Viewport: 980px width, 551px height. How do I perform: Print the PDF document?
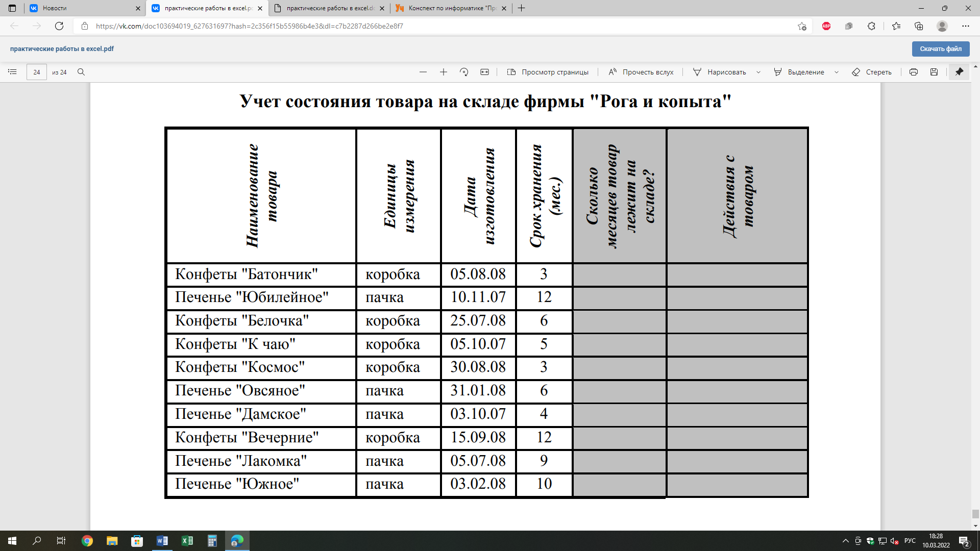(x=914, y=72)
